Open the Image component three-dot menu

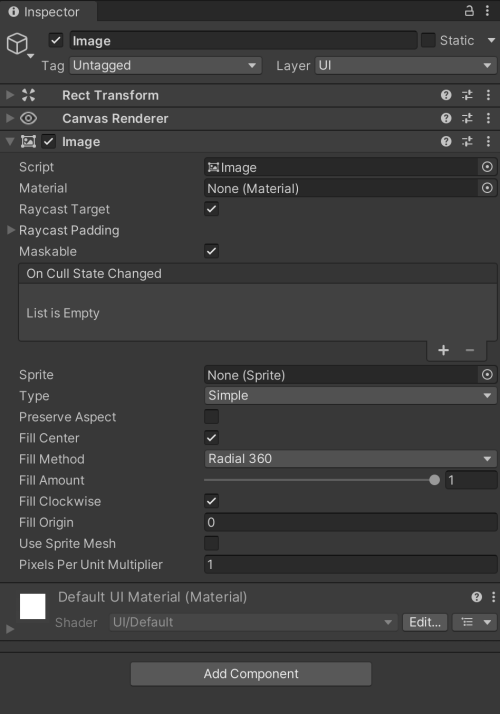pyautogui.click(x=488, y=142)
